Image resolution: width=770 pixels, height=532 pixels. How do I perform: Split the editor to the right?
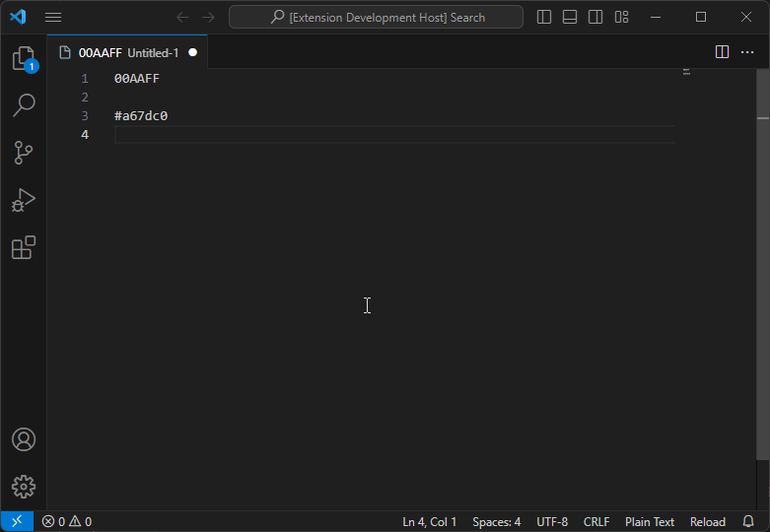722,52
